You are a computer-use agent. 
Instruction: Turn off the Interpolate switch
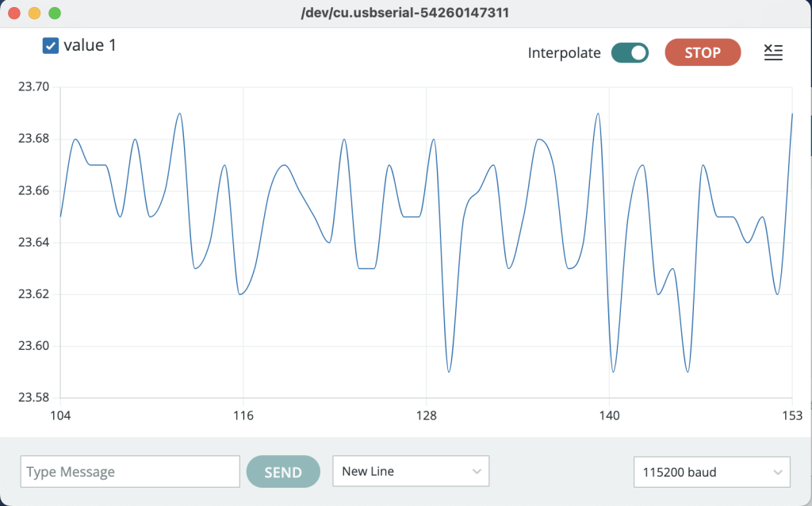point(630,53)
